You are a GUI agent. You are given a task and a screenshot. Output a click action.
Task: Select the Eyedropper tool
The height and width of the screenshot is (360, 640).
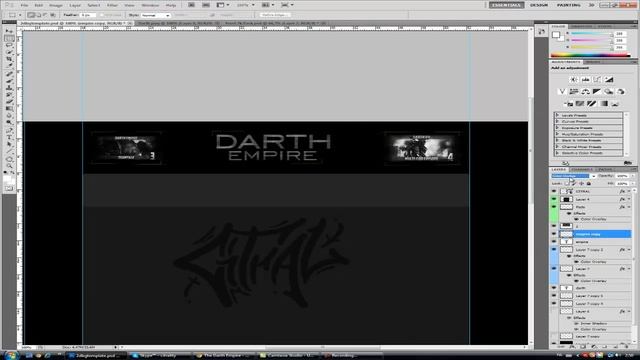coord(9,66)
